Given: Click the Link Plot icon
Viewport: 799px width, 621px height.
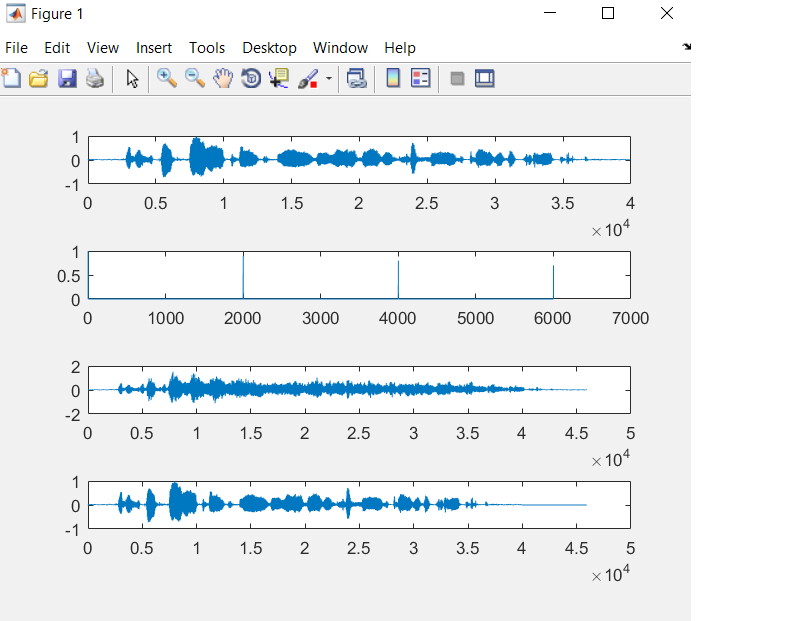Looking at the screenshot, I should (x=357, y=78).
